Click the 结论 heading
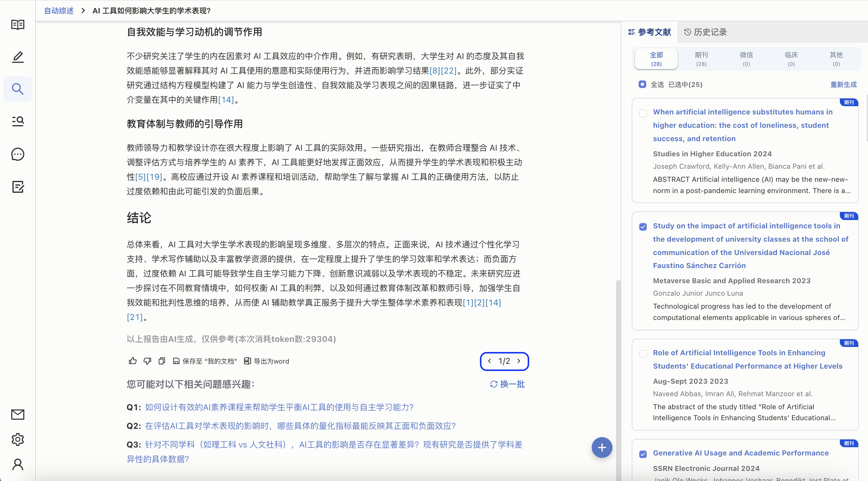 click(139, 217)
